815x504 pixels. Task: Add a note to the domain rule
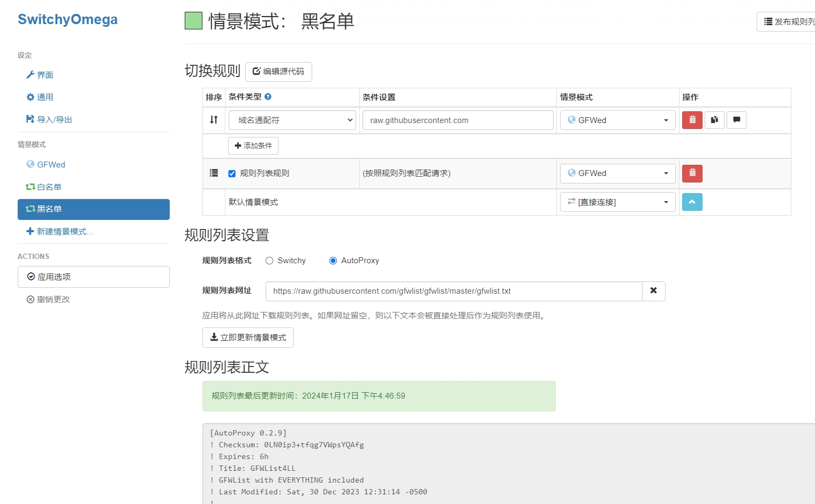click(x=736, y=120)
